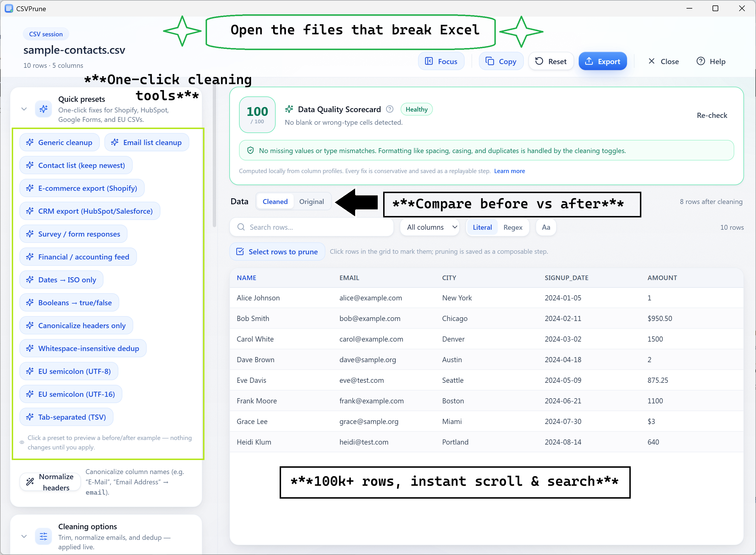756x555 pixels.
Task: Apply Dates → ISO only preset
Action: point(61,280)
